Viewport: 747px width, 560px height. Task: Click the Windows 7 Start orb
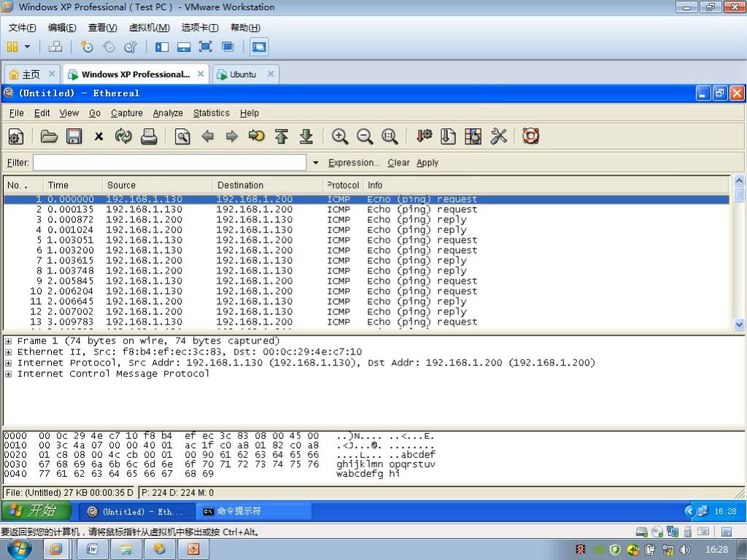tap(20, 548)
